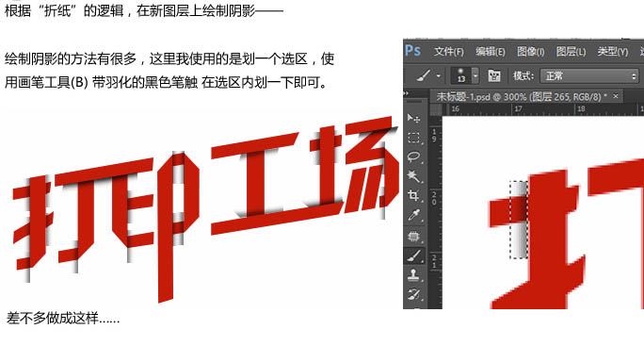This screenshot has height=346, width=644.
Task: Select the Magic Wand tool
Action: coord(413,176)
